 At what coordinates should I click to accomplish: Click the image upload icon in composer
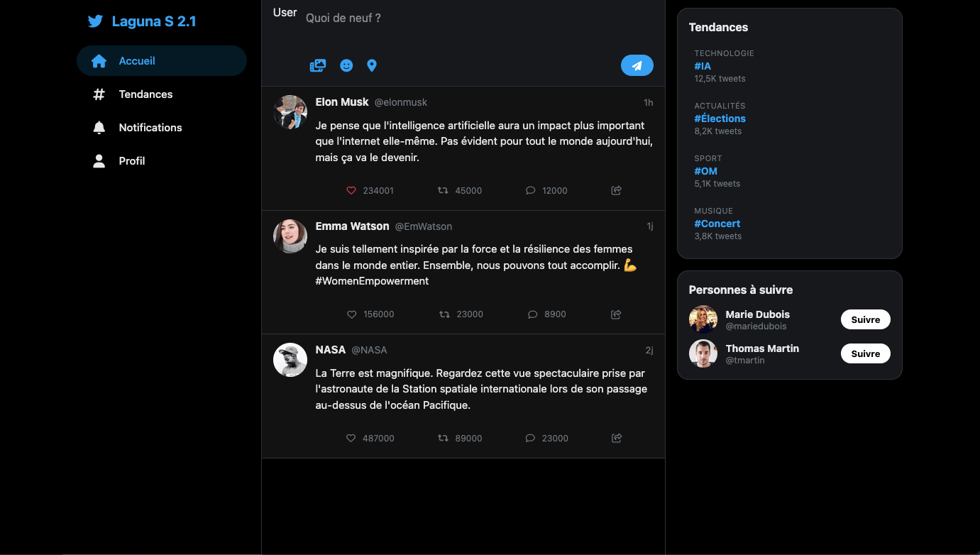pos(318,65)
